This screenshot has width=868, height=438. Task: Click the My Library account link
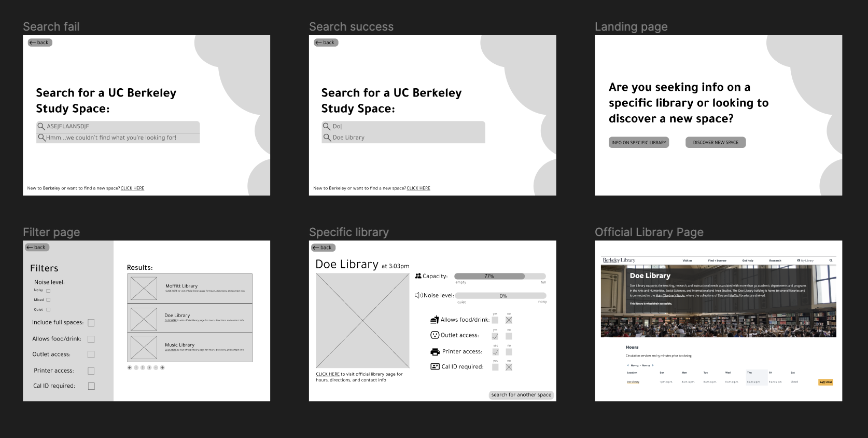[805, 261]
